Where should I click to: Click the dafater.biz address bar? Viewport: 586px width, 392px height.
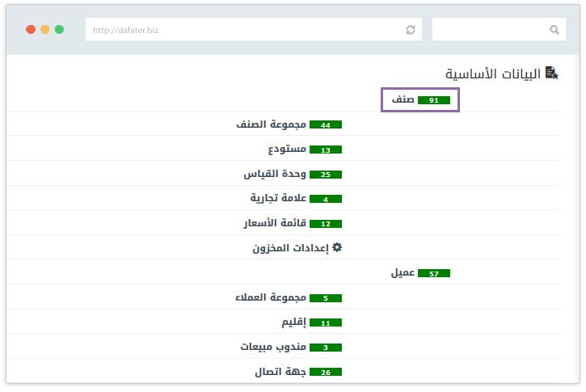tap(242, 30)
